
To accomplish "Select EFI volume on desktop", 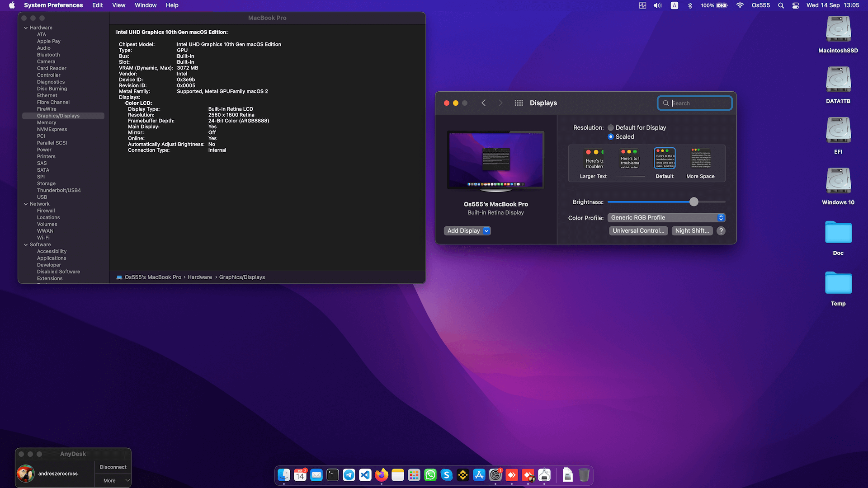I will 838,136.
